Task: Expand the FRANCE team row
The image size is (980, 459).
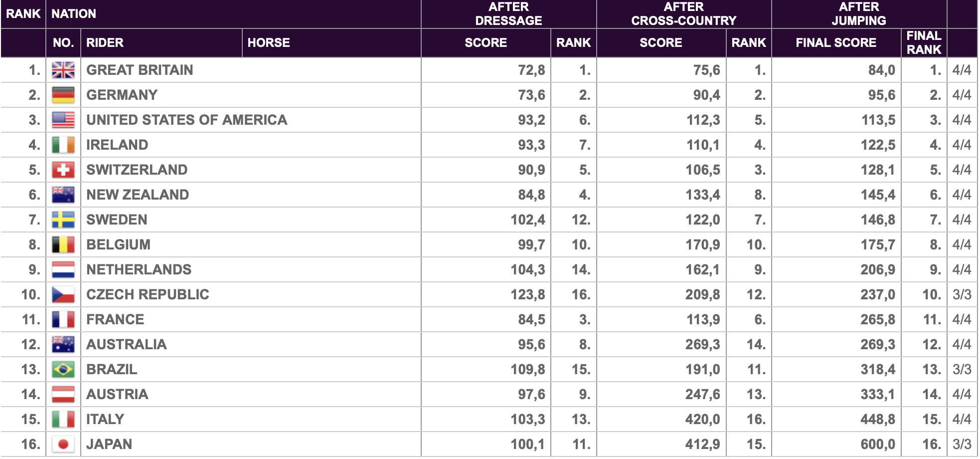Action: [489, 320]
